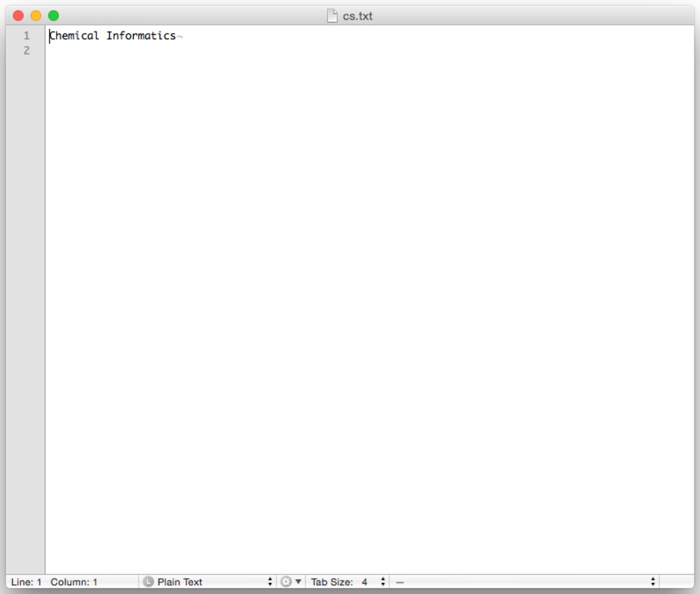
Task: Minimize the window using the yellow button
Action: [x=36, y=16]
